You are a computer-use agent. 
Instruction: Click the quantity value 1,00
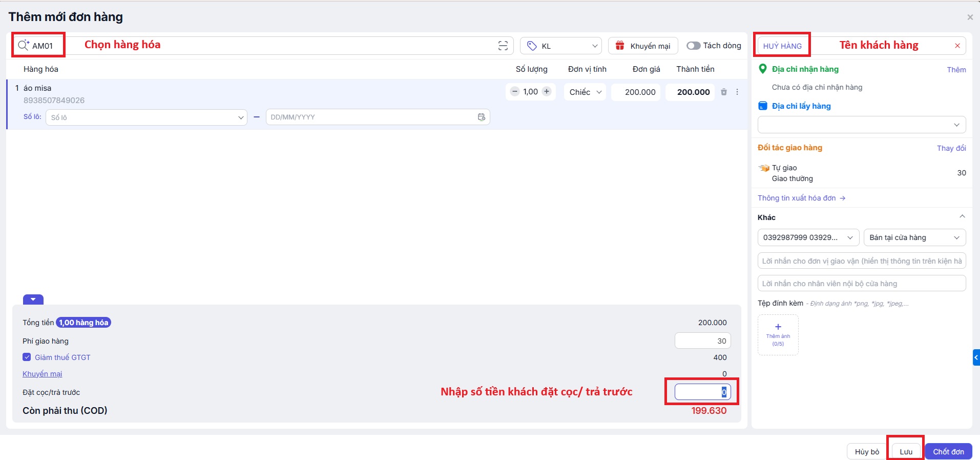coord(531,92)
